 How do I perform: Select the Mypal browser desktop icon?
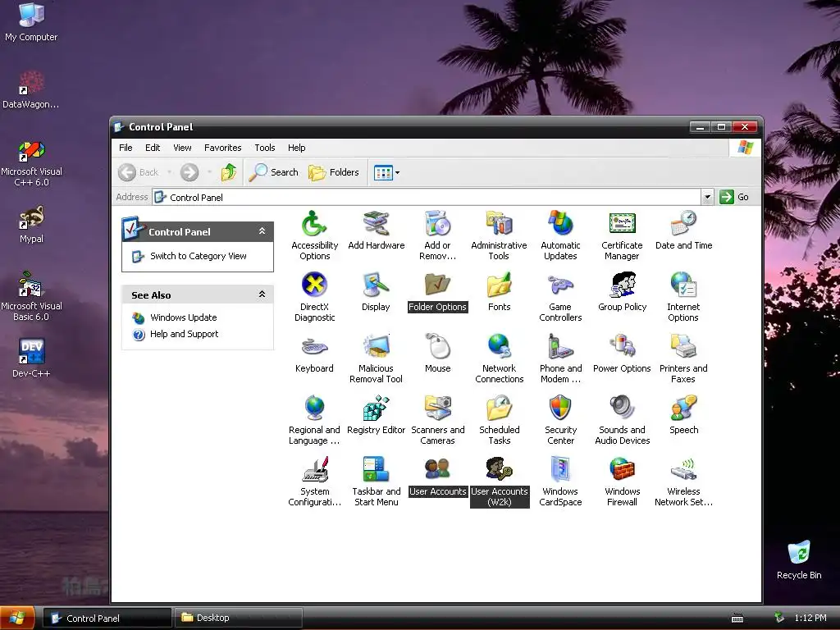[x=31, y=225]
